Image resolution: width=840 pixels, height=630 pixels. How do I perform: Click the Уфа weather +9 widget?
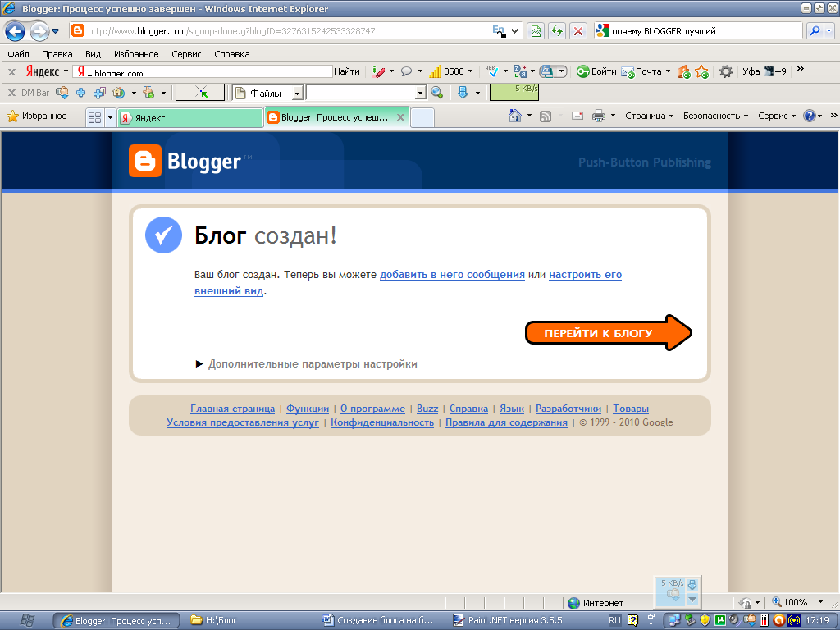coord(765,71)
